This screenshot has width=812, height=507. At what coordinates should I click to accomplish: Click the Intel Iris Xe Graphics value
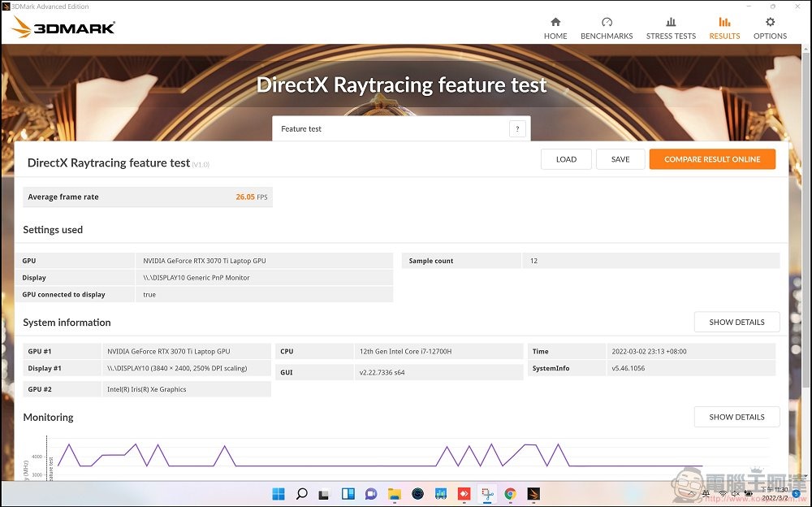[x=146, y=389]
